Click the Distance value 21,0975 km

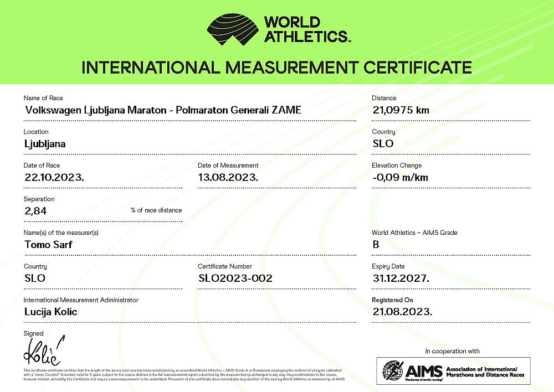pyautogui.click(x=401, y=110)
